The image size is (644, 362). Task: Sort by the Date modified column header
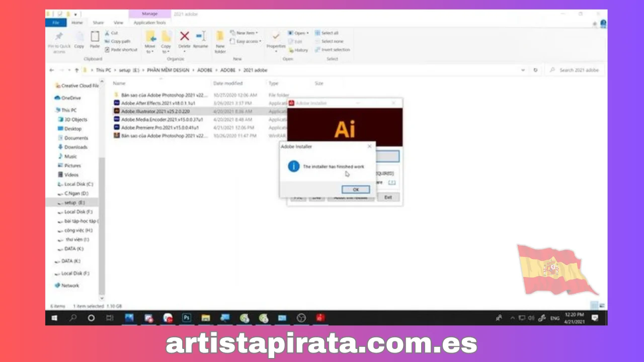228,83
